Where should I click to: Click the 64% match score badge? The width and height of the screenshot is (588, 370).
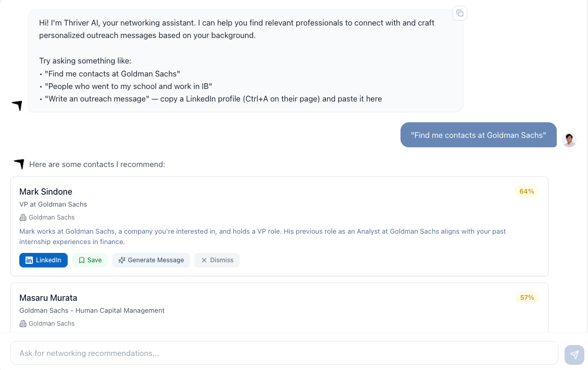527,192
